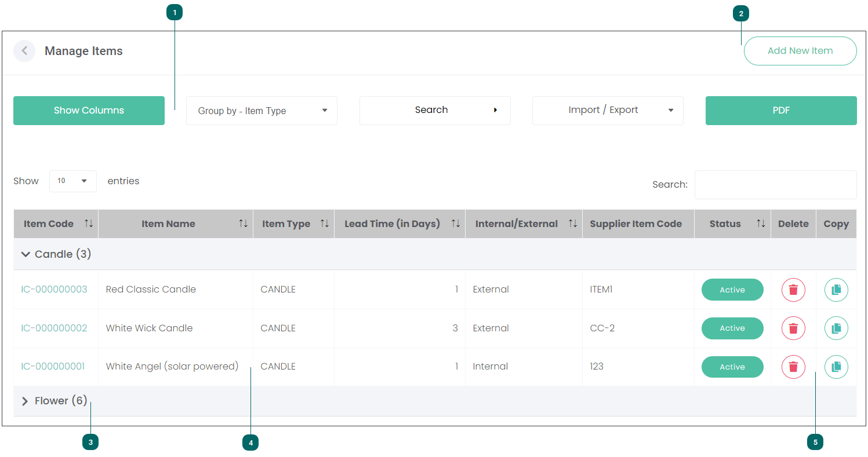Open the show entries count dropdown
The image size is (868, 457).
click(72, 181)
